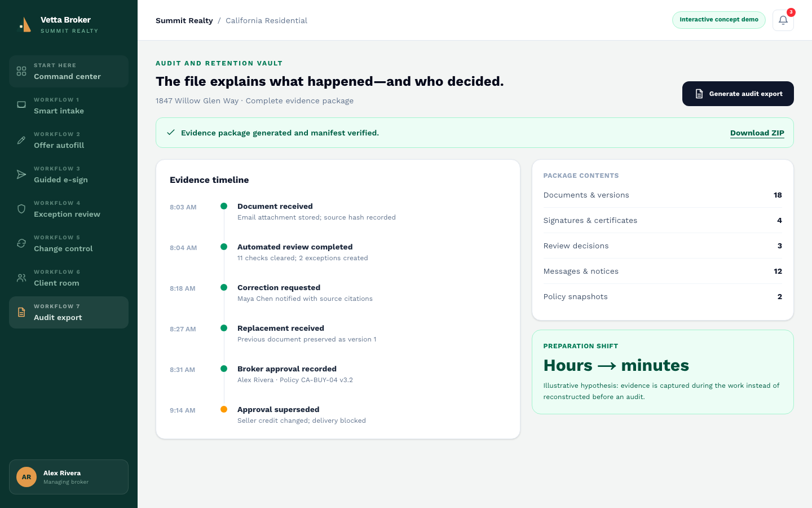Screen dimensions: 812x508
Task: Select Workflow 7 Audit export
Action: pos(69,312)
